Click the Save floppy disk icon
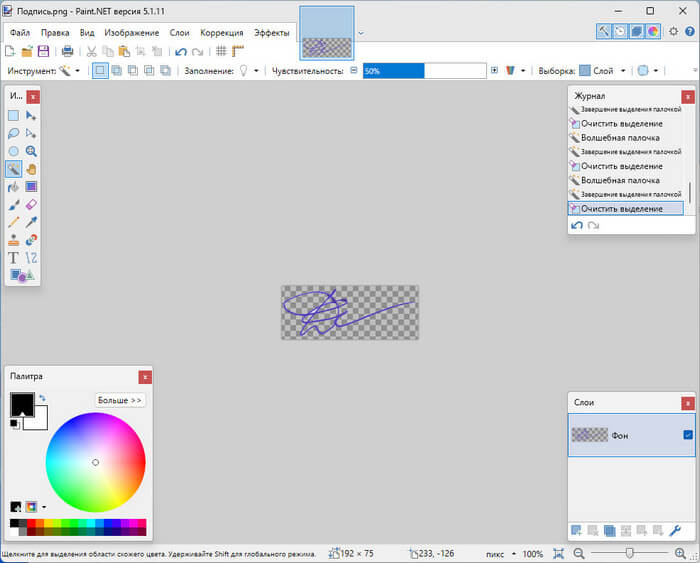 pos(43,51)
